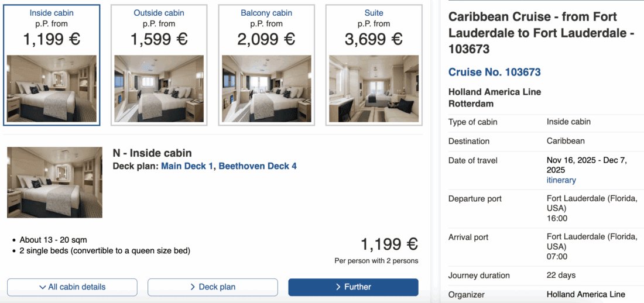Click the chevron icon on All cabin details
The width and height of the screenshot is (644, 303).
coord(43,287)
